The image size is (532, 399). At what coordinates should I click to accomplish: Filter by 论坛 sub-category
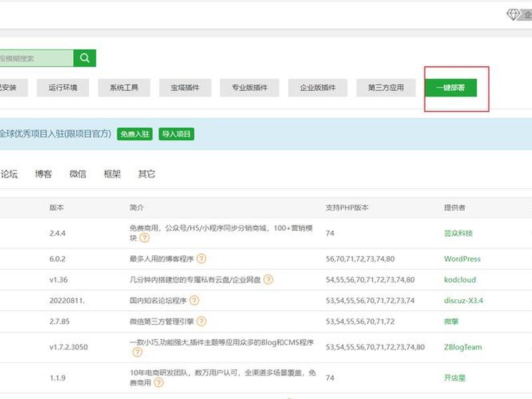click(x=9, y=174)
